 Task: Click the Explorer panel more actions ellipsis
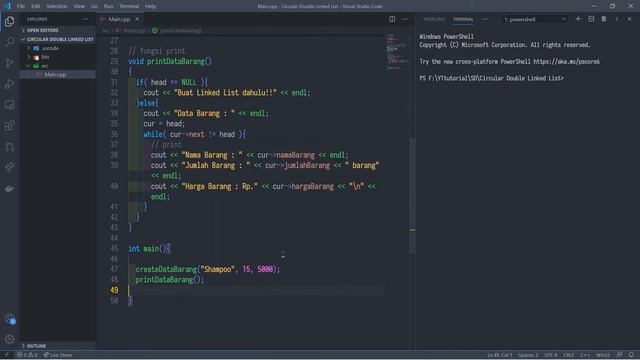coord(84,19)
